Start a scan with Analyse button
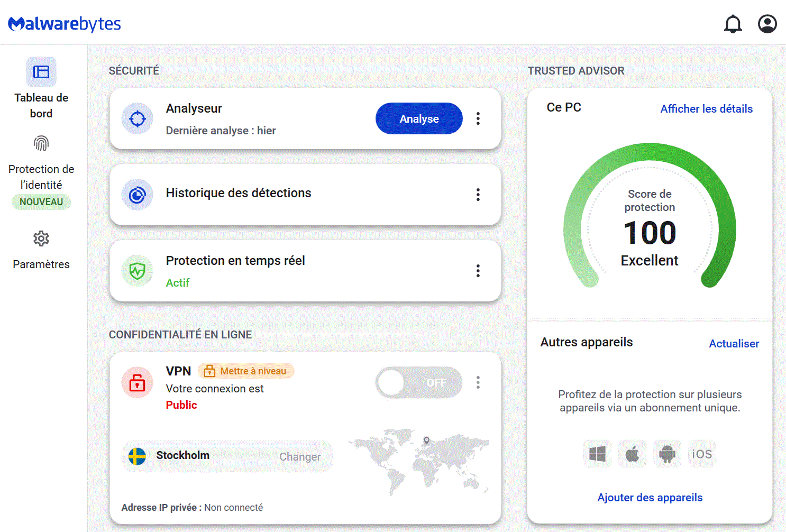Screen dimensions: 786x532 tap(419, 118)
